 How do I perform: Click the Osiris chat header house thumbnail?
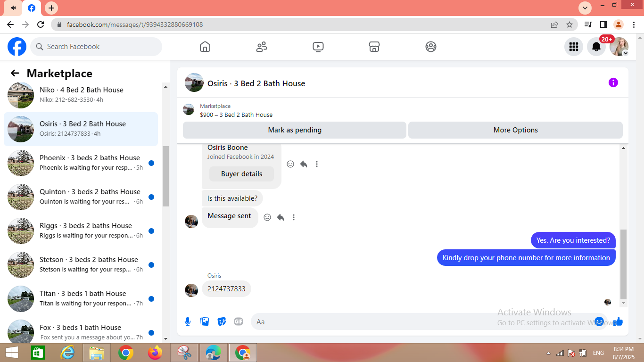pos(194,82)
